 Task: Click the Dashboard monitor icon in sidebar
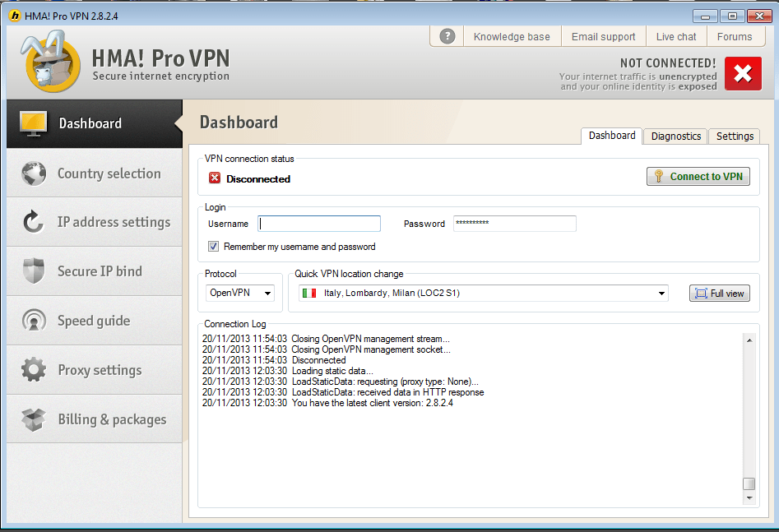[x=33, y=123]
